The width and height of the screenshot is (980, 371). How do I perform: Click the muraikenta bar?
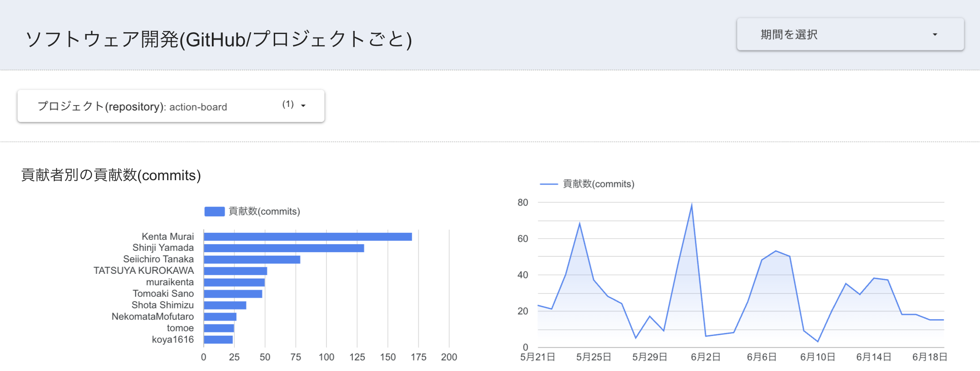234,283
